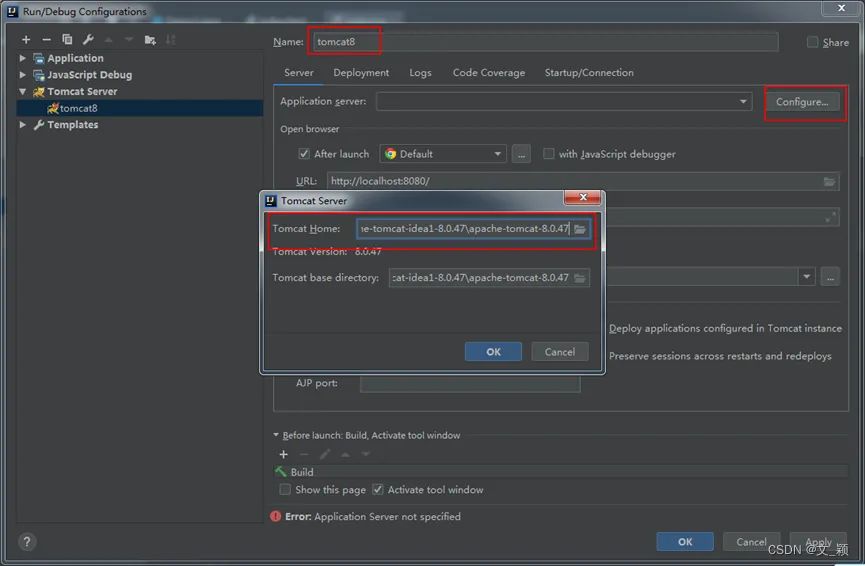The image size is (865, 566).
Task: Select the tomcat8 configuration item
Action: tap(140, 108)
